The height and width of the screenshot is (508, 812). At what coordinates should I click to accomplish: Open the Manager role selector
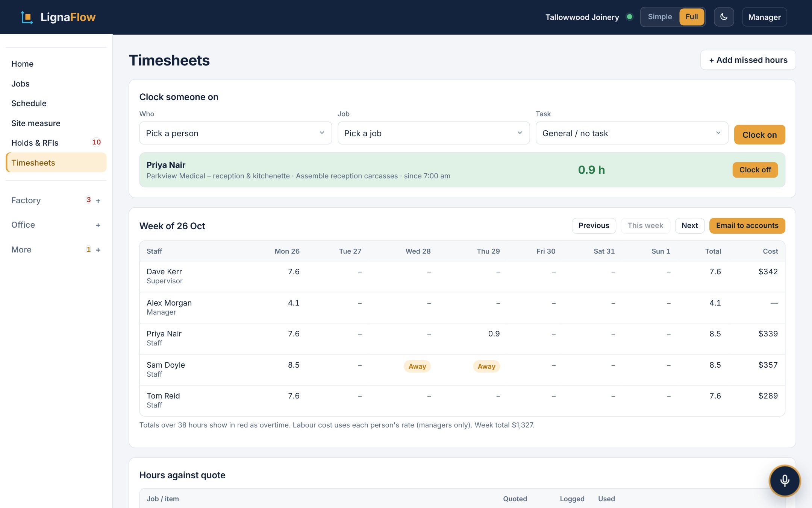tap(764, 17)
